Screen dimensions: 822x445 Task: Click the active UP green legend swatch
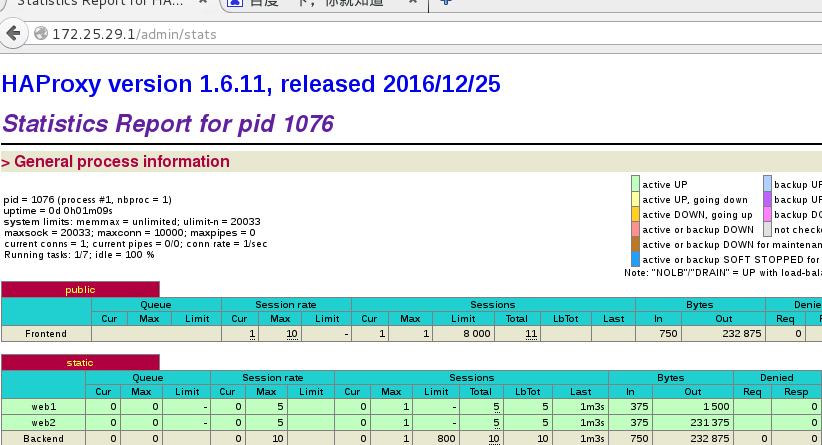(x=635, y=184)
